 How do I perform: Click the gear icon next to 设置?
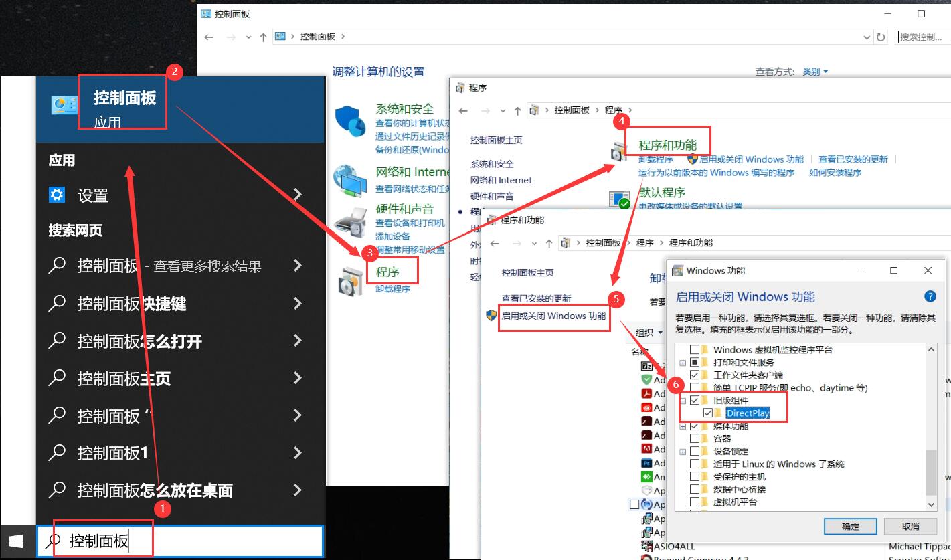pyautogui.click(x=57, y=195)
